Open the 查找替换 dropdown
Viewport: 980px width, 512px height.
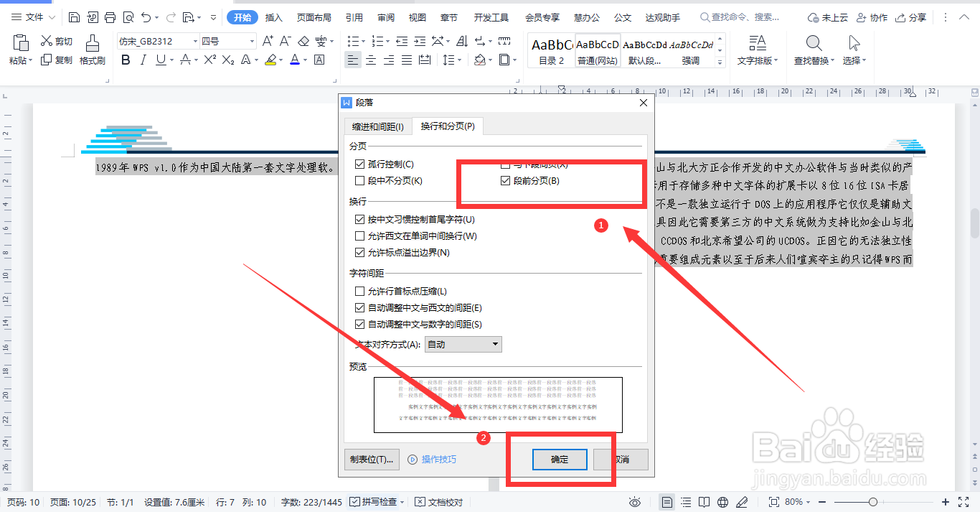tap(814, 61)
